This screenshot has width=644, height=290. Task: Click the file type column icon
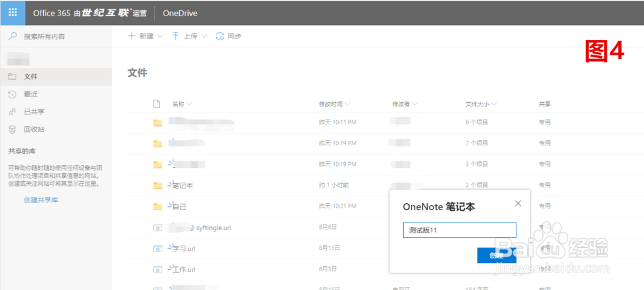point(156,104)
